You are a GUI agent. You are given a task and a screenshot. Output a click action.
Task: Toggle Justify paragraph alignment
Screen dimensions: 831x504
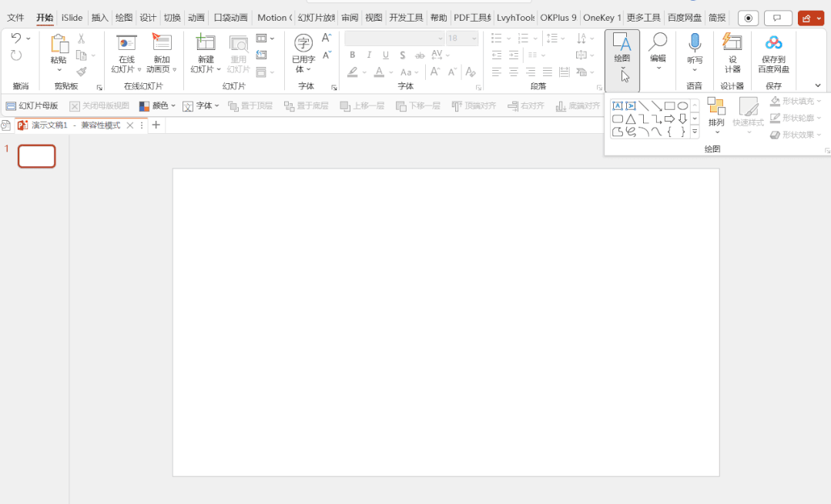click(x=548, y=72)
